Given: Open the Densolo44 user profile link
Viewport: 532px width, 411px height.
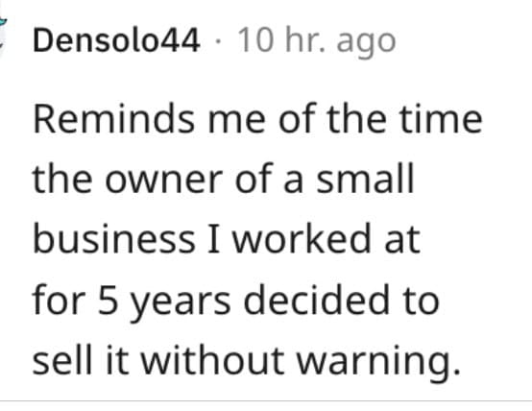Looking at the screenshot, I should tap(116, 40).
